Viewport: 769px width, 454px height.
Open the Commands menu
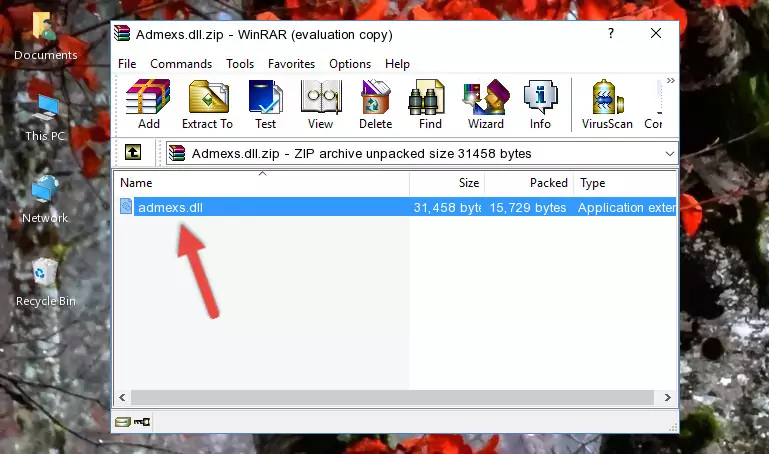181,64
